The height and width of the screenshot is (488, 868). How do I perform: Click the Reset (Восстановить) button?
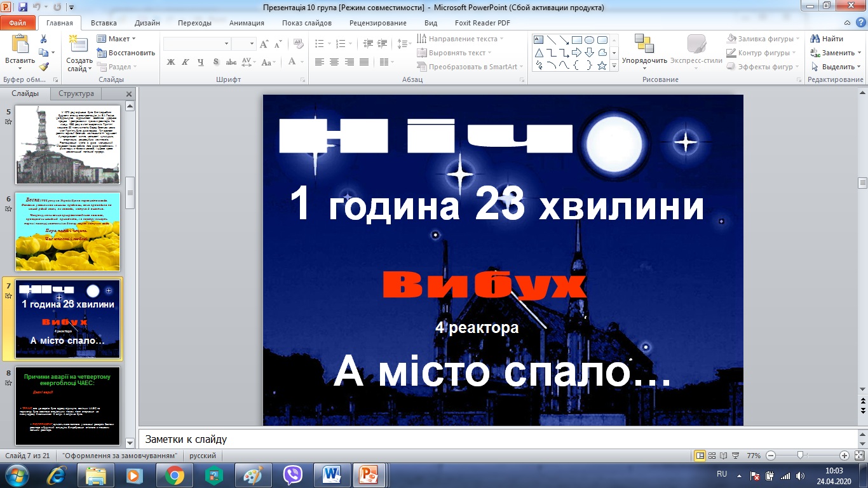pos(126,53)
